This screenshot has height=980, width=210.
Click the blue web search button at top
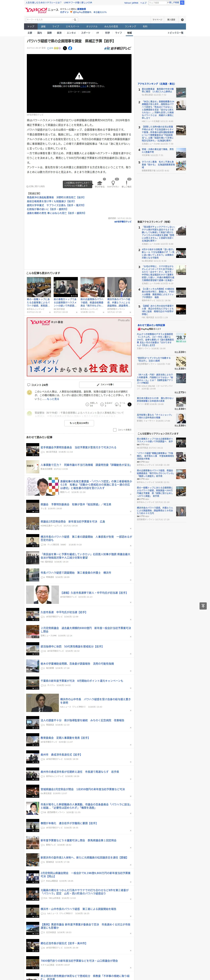182,3
